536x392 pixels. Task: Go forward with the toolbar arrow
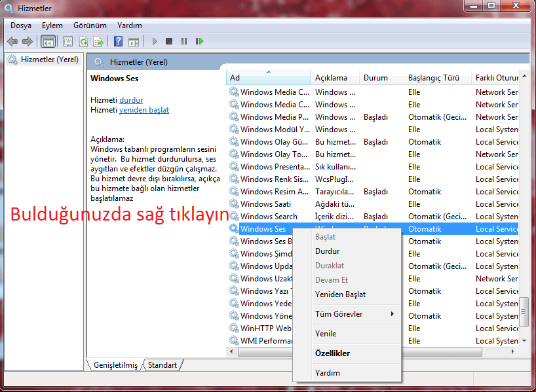(28, 42)
